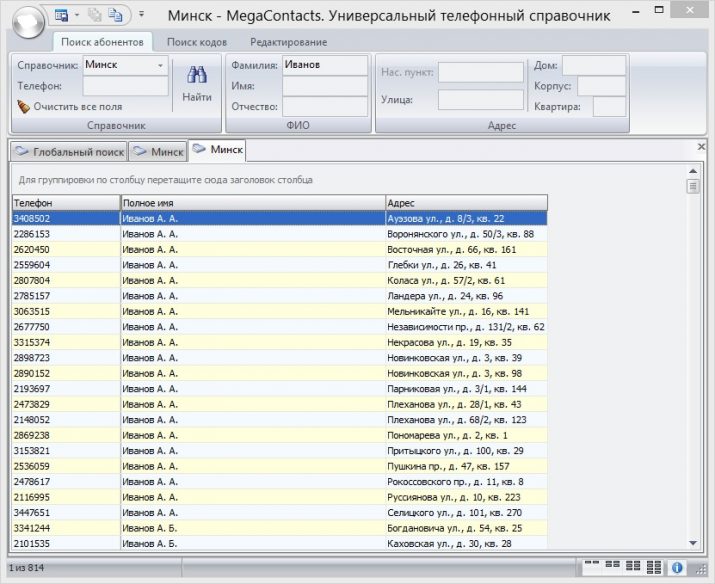This screenshot has width=715, height=584.
Task: Open the Поиск кодов ribbon tab
Action: pyautogui.click(x=197, y=42)
